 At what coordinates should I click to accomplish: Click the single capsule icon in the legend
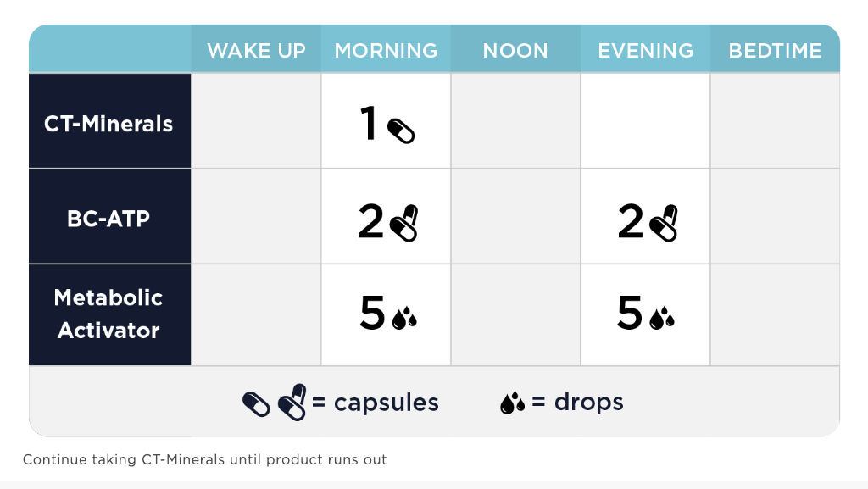[x=256, y=403]
